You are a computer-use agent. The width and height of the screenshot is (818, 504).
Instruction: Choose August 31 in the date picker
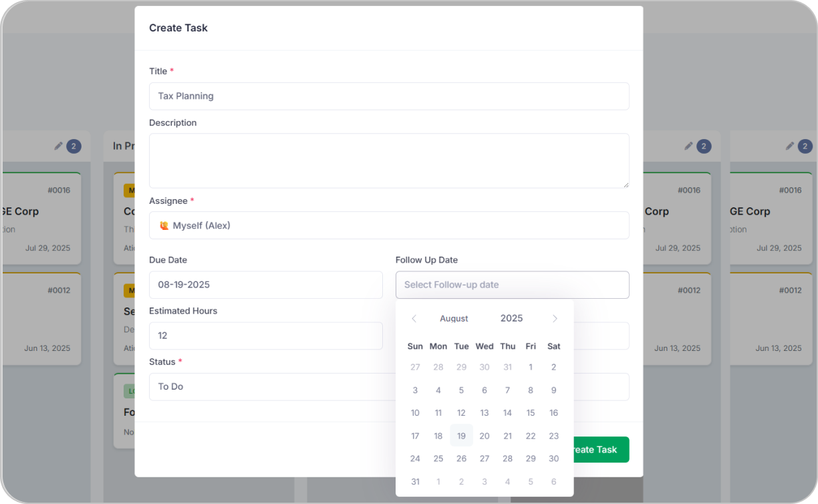[415, 482]
